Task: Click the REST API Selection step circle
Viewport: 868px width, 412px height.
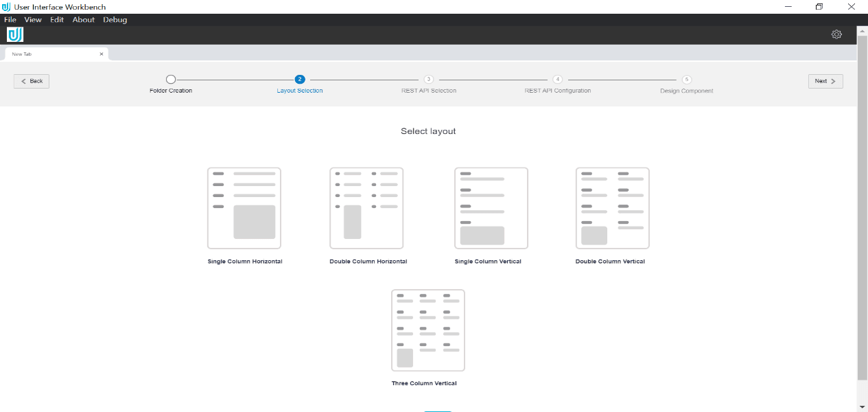Action: 428,79
